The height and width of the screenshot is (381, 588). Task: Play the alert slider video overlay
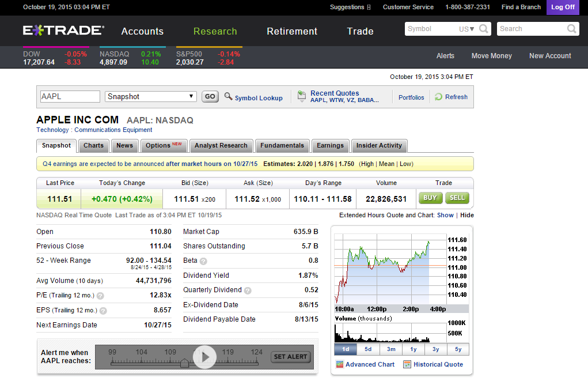(x=205, y=357)
